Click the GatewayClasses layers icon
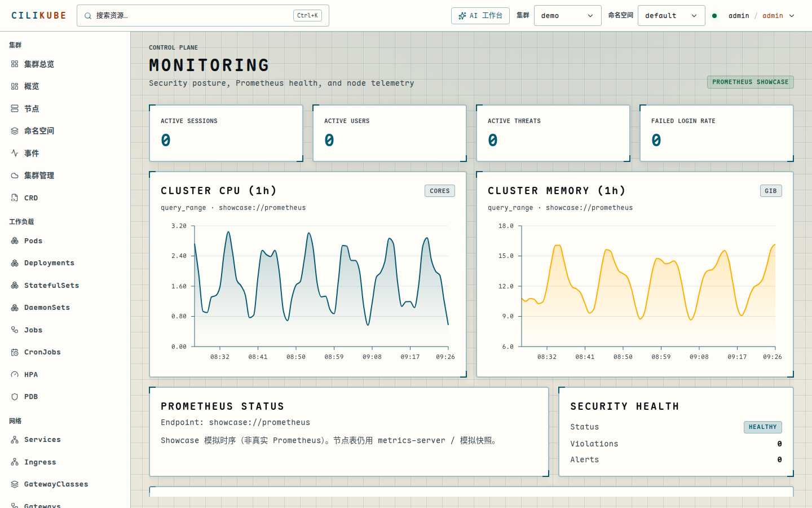This screenshot has width=812, height=508. [15, 484]
